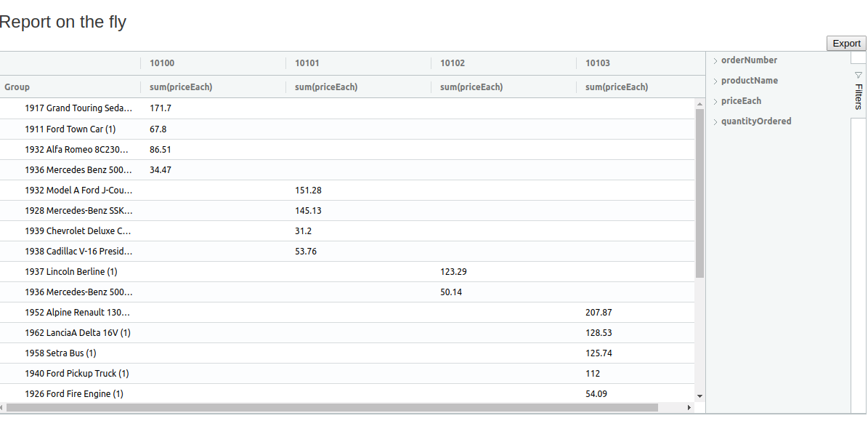This screenshot has width=868, height=421.
Task: Select the 1932 Model A Ford J-Coupe row
Action: point(347,190)
